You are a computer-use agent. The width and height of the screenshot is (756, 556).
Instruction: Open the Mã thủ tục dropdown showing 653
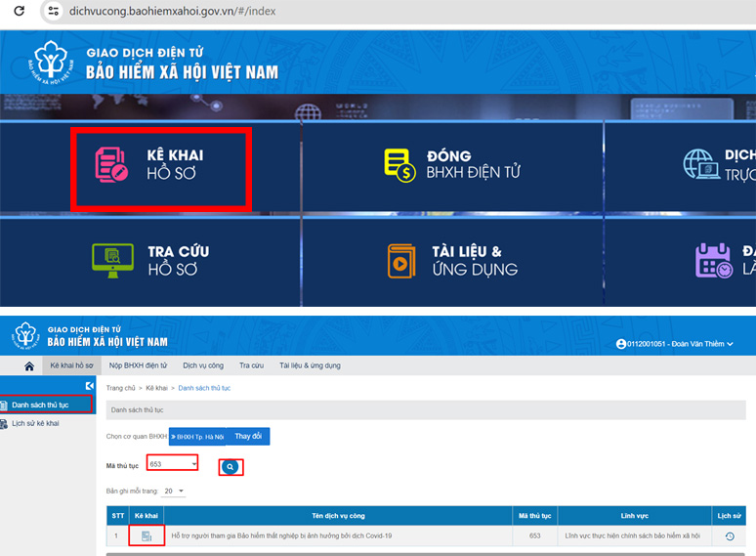[173, 464]
